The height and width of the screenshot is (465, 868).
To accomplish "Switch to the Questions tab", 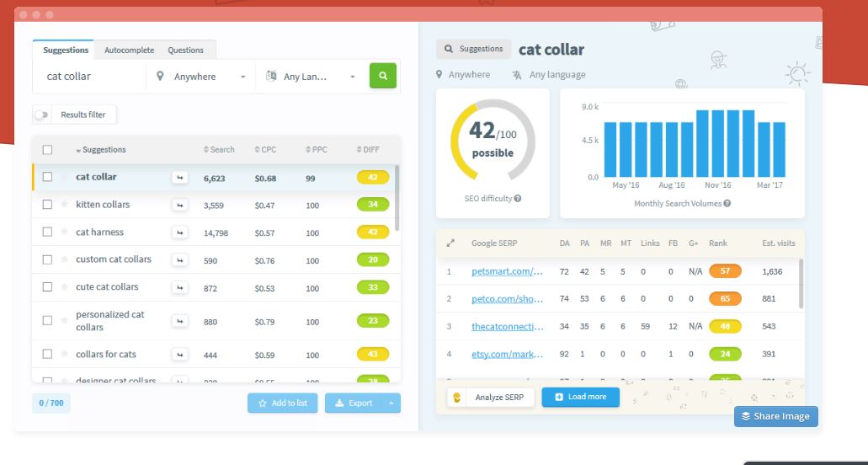I will point(185,50).
